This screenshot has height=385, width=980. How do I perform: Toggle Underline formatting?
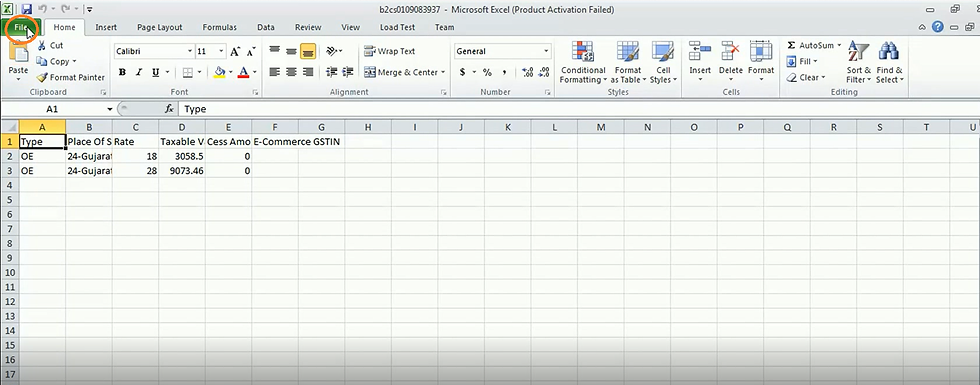coord(156,72)
